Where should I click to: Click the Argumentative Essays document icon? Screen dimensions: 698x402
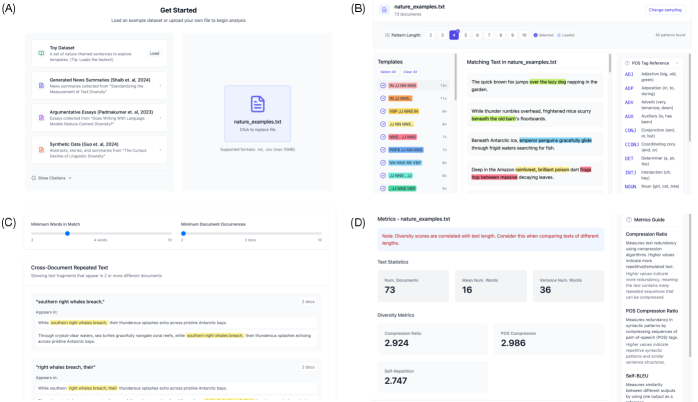point(41,118)
